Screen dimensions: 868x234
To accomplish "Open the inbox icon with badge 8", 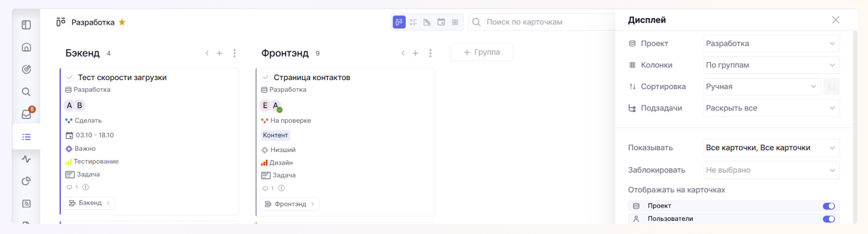I will click(27, 114).
